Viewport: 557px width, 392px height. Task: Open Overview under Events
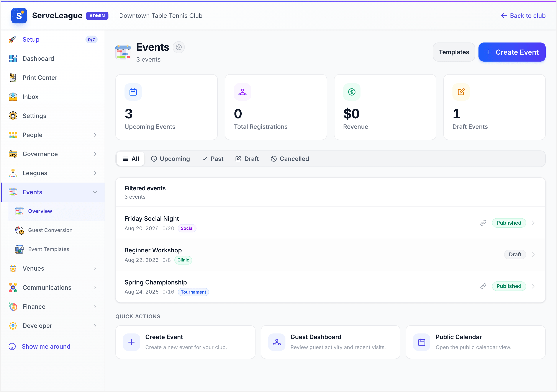[56, 211]
